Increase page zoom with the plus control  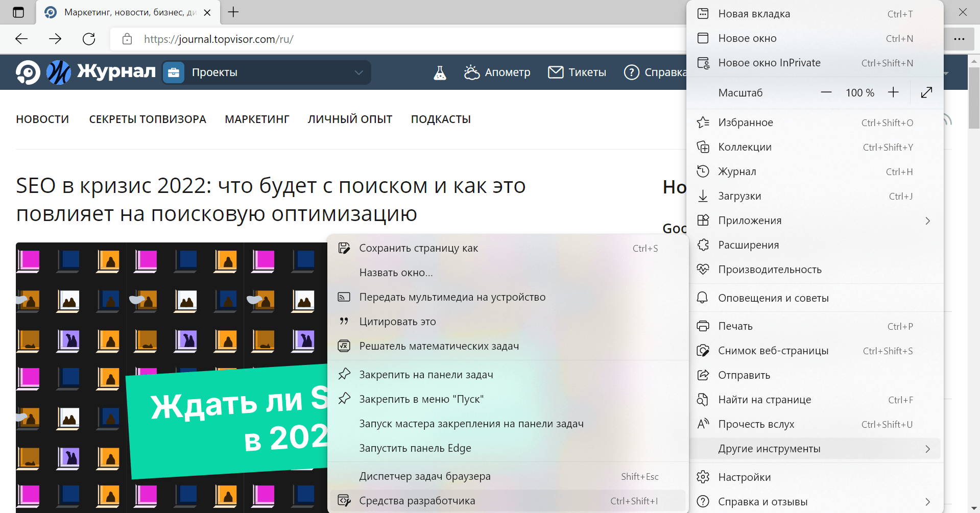893,92
